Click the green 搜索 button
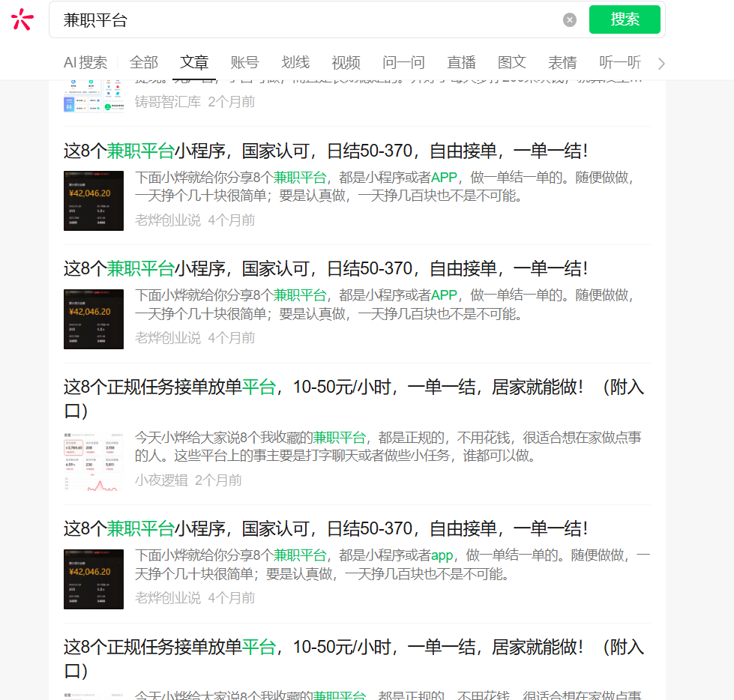734x700 pixels. (x=625, y=19)
